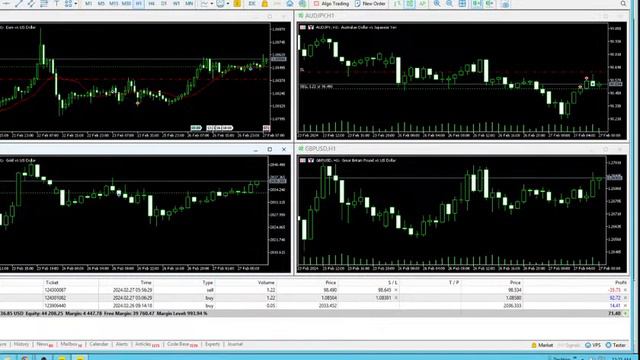The height and width of the screenshot is (360, 640).
Task: Switch chart to D1 timeframe
Action: point(164,4)
